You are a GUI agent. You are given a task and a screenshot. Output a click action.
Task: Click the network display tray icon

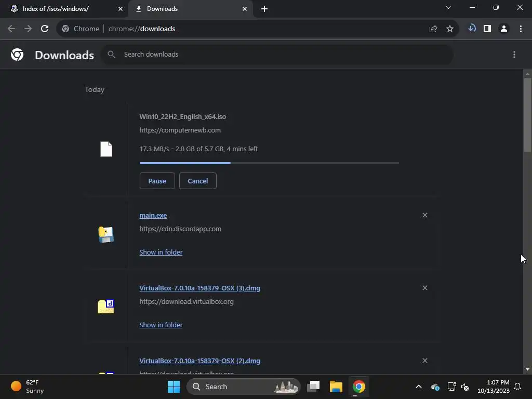click(x=451, y=387)
